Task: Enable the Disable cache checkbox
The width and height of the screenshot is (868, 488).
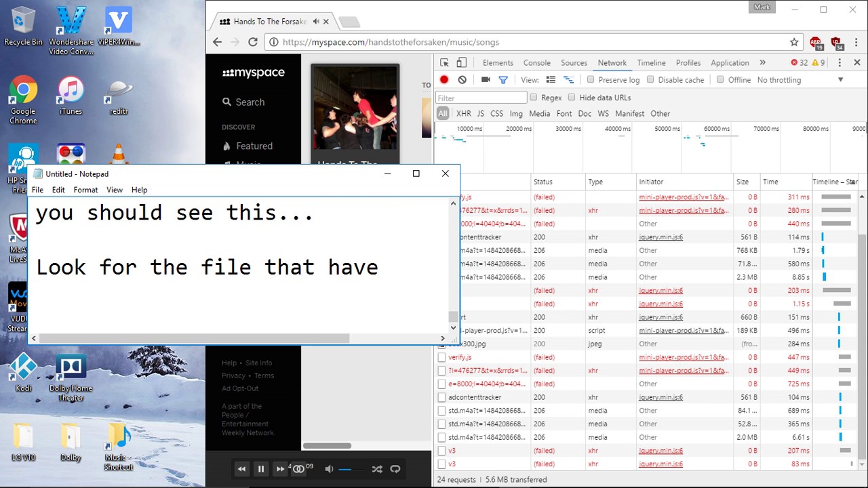Action: (650, 80)
